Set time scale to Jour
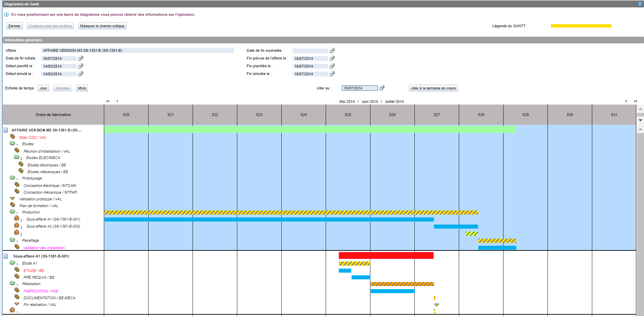Viewport: 644px width, 316px height. (43, 88)
